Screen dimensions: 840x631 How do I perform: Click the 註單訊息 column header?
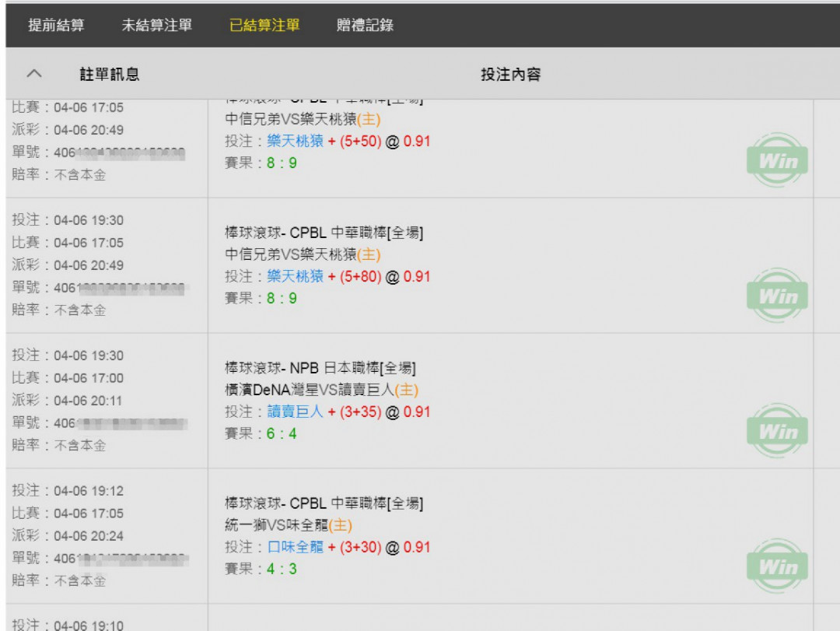110,74
